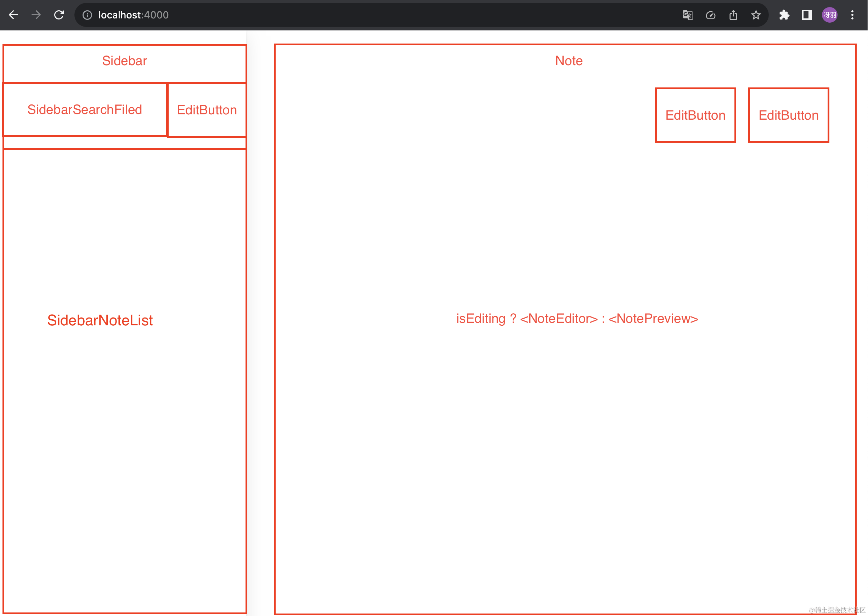Click the left EditButton in Note
This screenshot has height=616, width=868.
point(695,115)
